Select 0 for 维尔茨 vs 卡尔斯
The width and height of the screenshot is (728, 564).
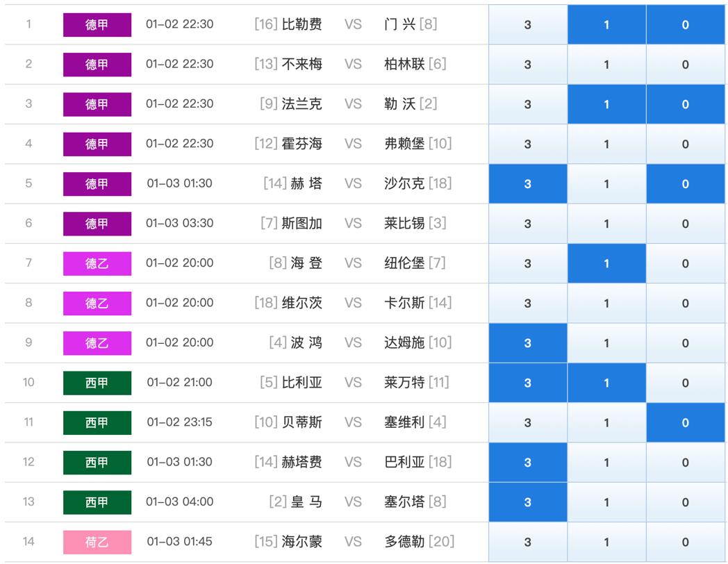686,303
